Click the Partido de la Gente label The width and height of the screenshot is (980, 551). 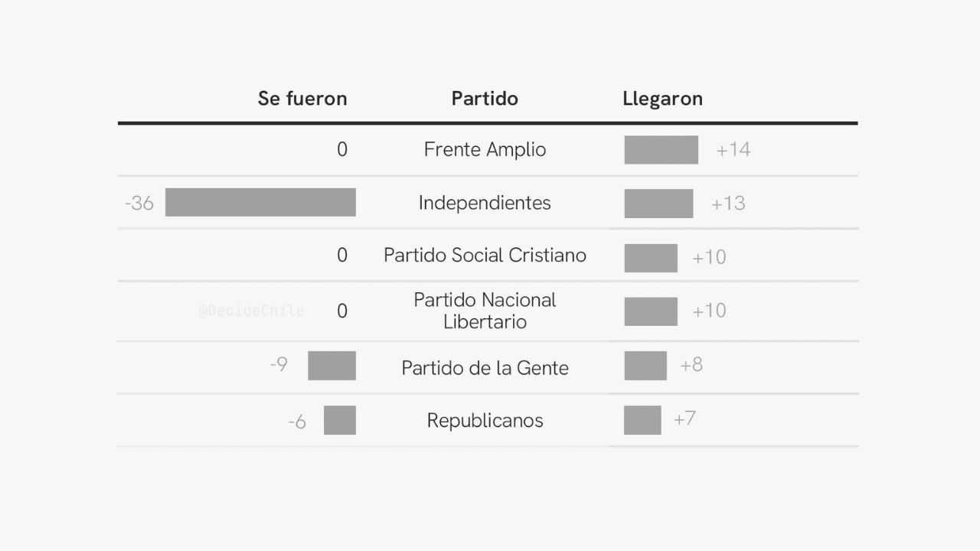pos(485,368)
